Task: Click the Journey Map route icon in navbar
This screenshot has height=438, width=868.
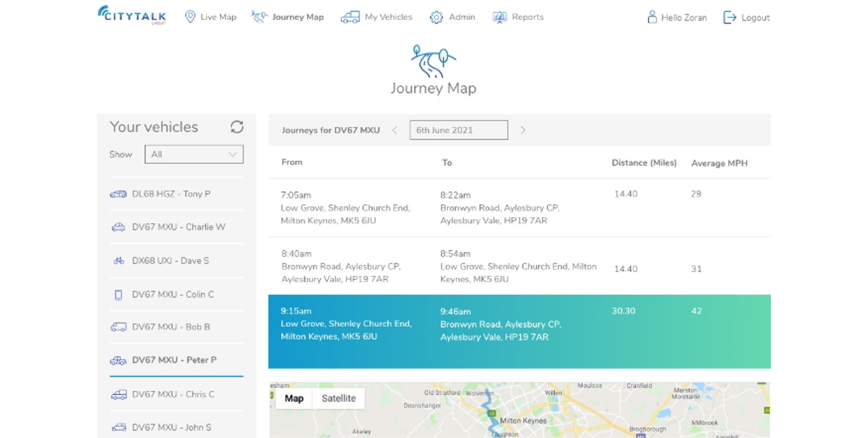Action: [x=259, y=17]
